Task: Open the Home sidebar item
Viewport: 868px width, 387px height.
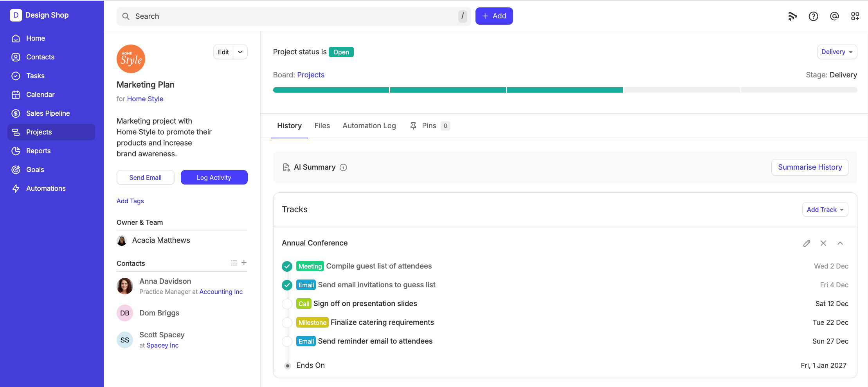Action: click(x=51, y=38)
